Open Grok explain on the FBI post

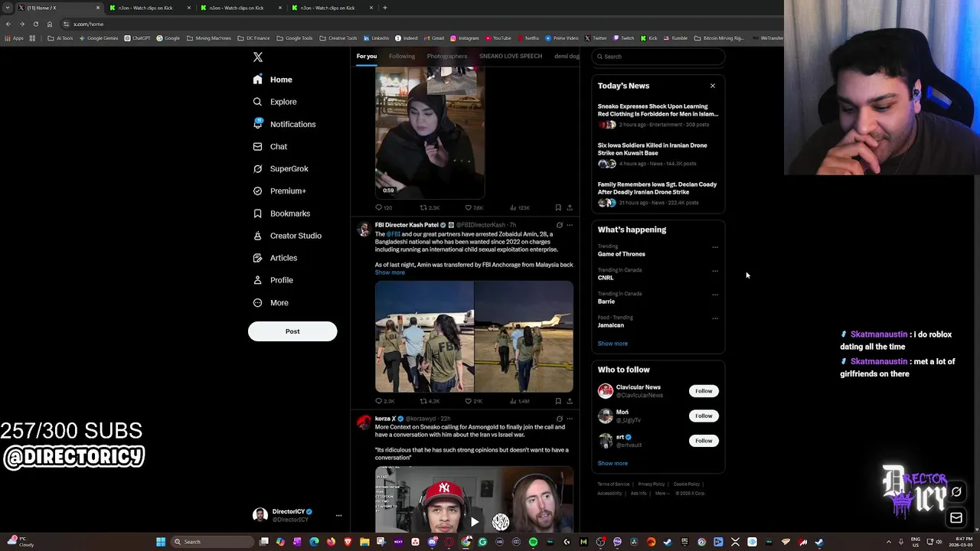click(x=560, y=225)
